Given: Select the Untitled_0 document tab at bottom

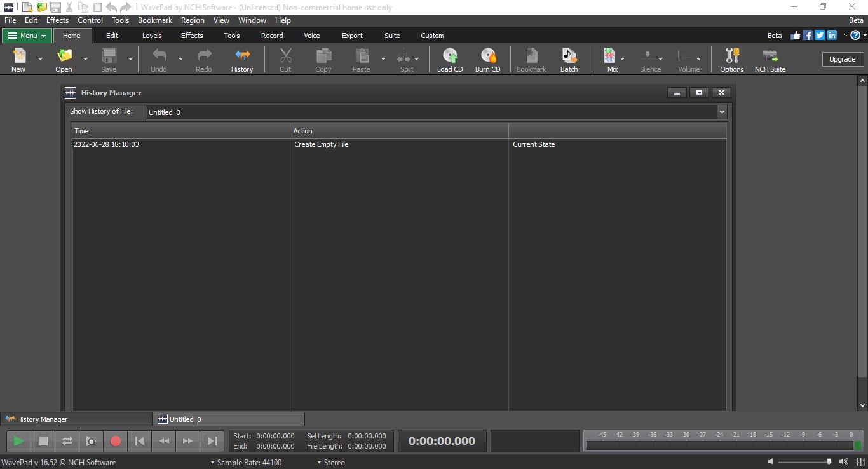Looking at the screenshot, I should click(229, 419).
